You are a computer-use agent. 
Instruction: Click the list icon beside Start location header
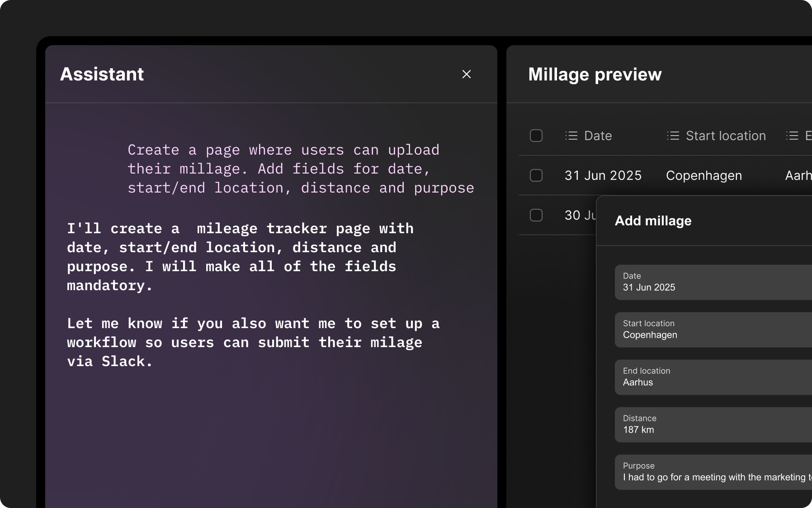tap(673, 136)
